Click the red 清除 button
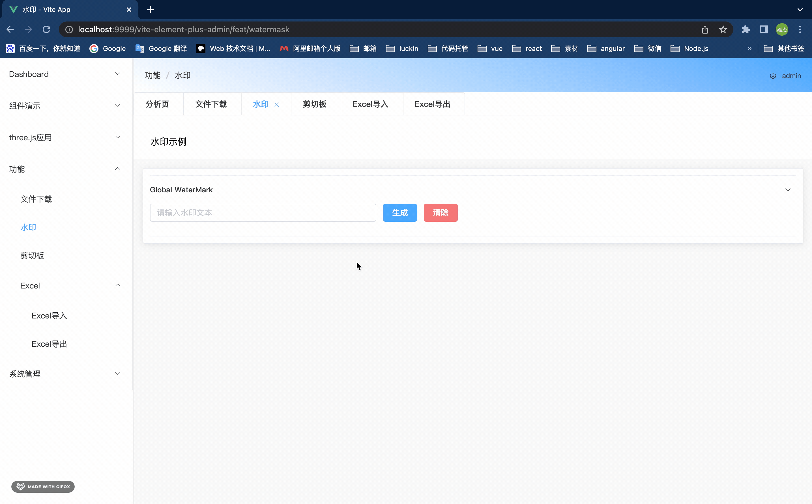The height and width of the screenshot is (504, 812). (440, 213)
